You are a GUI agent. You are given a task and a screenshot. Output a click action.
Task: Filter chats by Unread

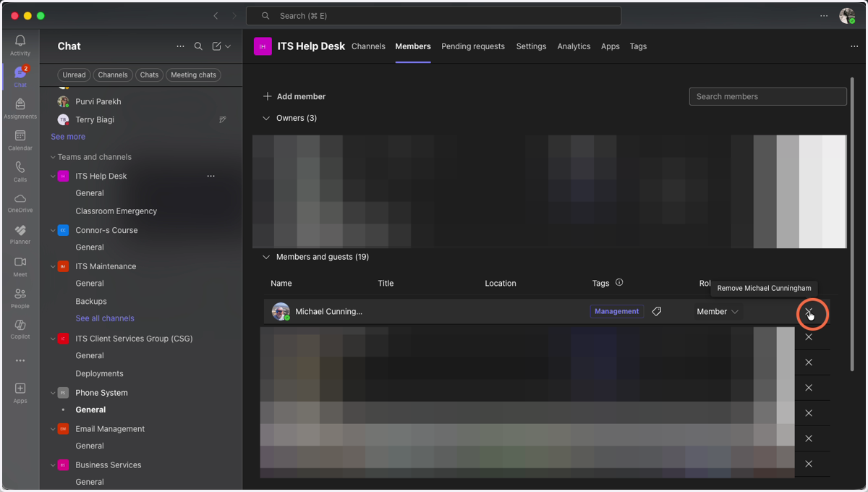[x=74, y=75]
